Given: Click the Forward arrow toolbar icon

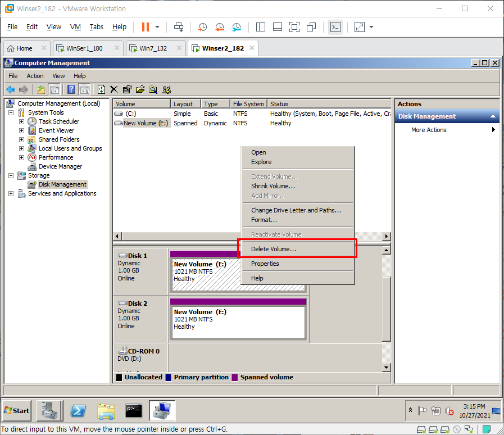Looking at the screenshot, I should point(24,89).
